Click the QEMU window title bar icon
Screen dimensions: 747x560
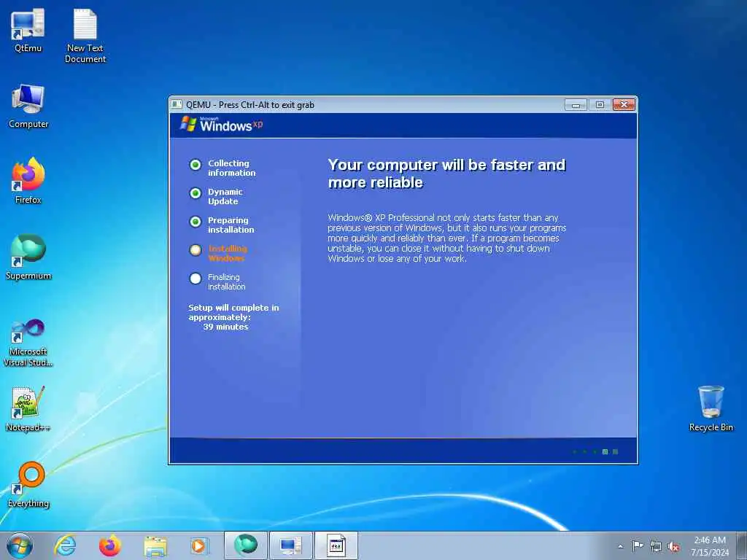(177, 104)
